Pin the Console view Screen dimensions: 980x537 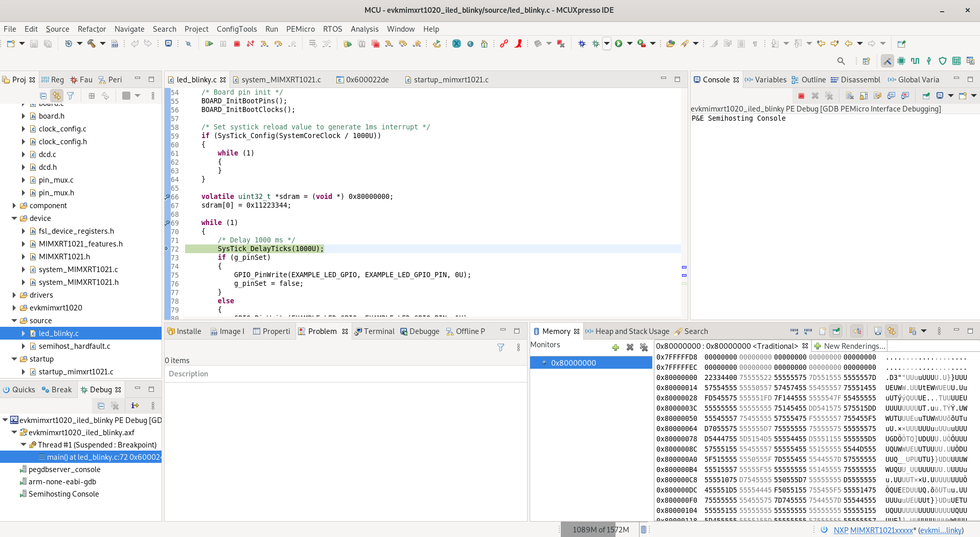[926, 96]
